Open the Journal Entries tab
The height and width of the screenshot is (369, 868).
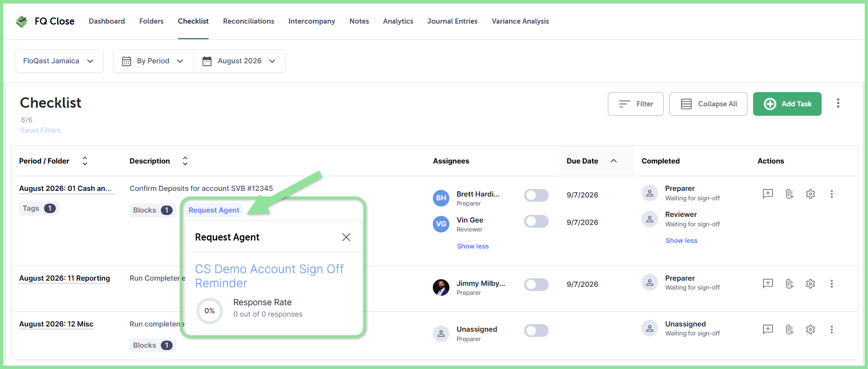click(452, 21)
